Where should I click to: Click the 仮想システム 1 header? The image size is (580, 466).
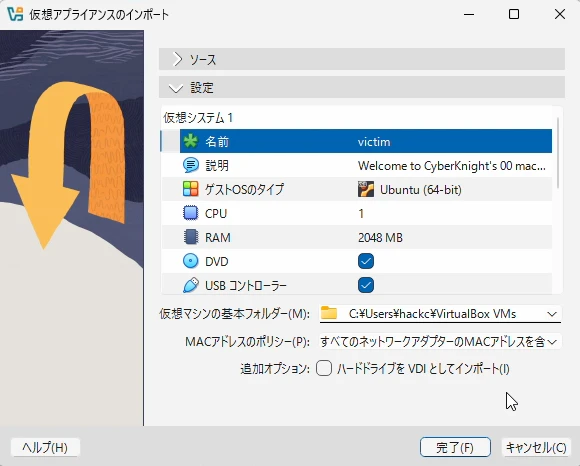pyautogui.click(x=198, y=118)
